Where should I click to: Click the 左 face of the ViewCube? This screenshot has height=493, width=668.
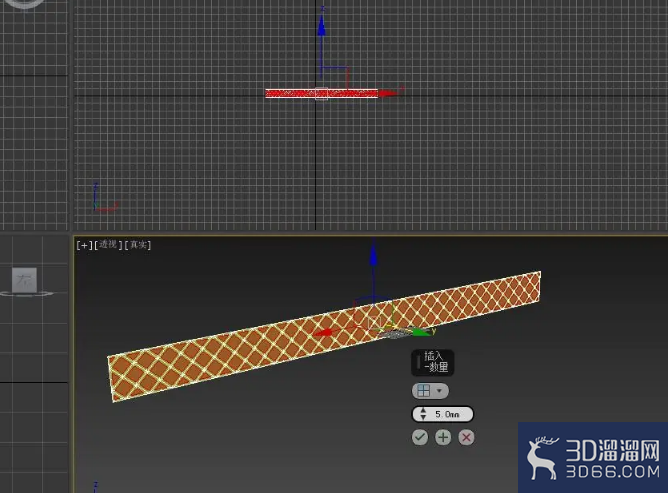[x=24, y=280]
